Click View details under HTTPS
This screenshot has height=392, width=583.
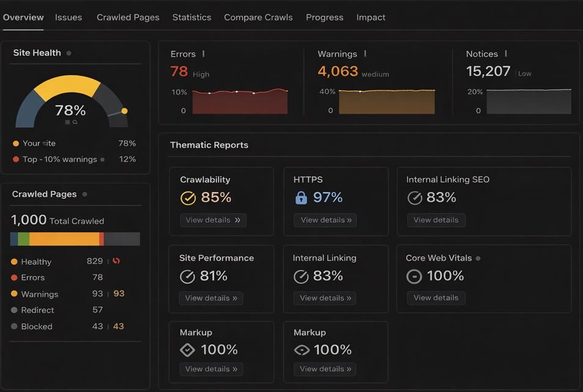(325, 220)
